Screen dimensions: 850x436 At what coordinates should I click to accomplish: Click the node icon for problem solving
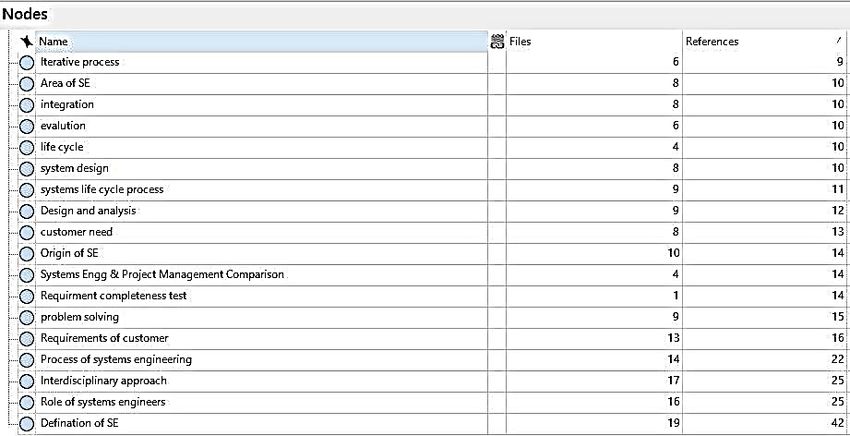click(x=27, y=317)
